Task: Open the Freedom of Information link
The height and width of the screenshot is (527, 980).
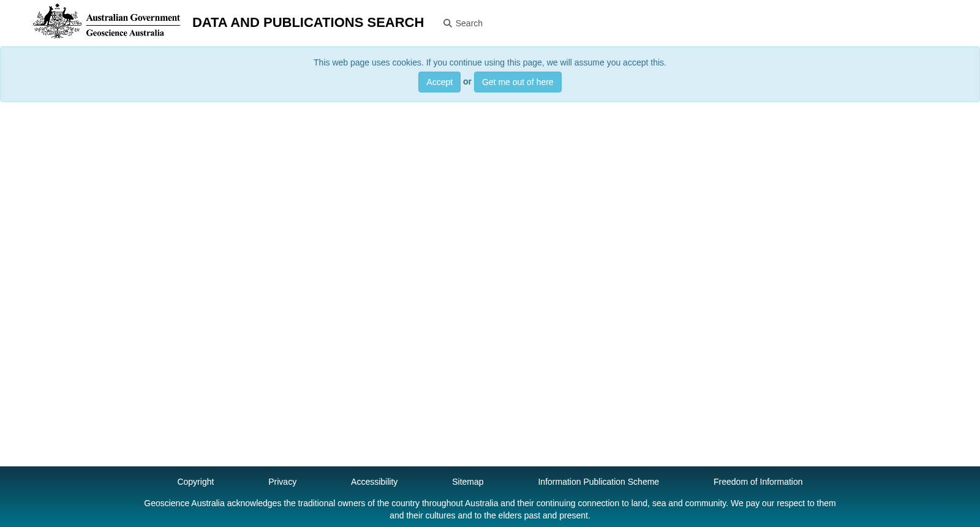Action: coord(758,482)
